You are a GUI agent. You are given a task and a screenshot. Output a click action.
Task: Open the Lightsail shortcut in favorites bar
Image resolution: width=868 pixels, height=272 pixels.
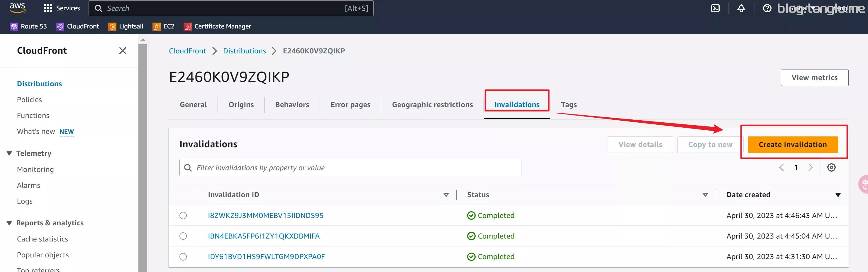[126, 26]
